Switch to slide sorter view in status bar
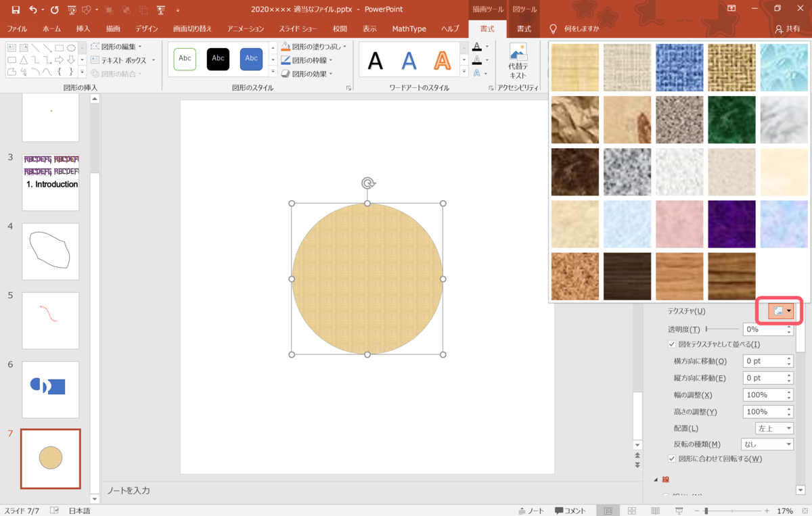 (632, 511)
